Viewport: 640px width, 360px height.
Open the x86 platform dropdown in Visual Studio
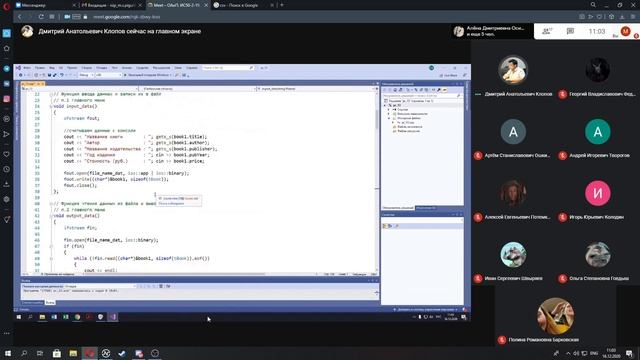[108, 75]
